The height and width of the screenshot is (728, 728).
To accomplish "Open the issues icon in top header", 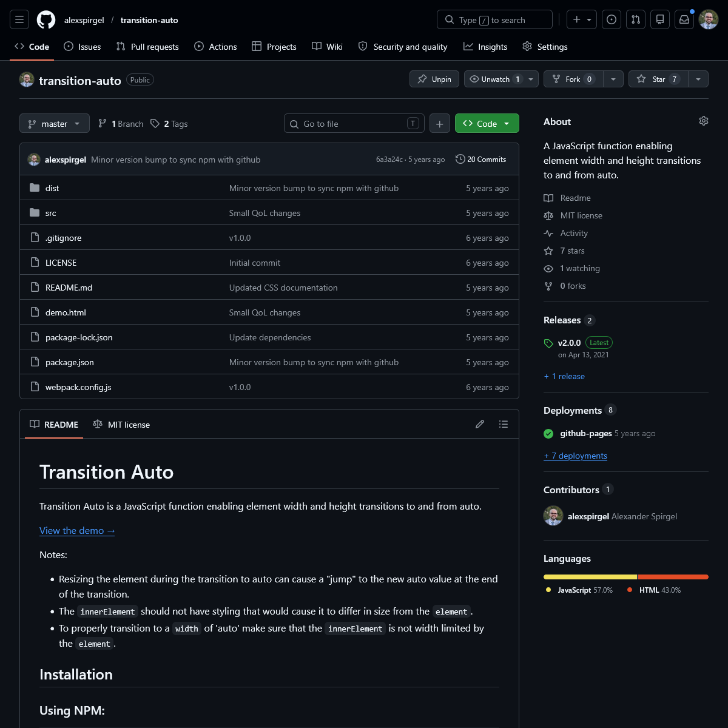I will pyautogui.click(x=612, y=19).
